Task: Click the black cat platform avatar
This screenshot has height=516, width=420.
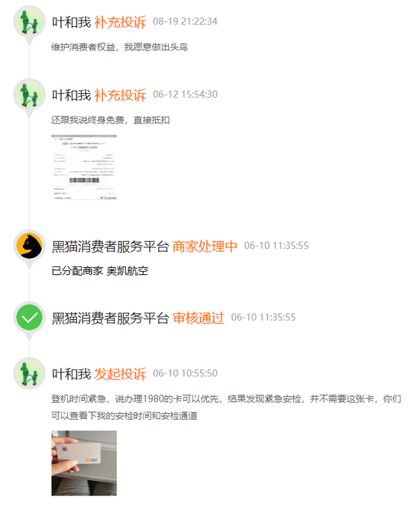Action: (29, 246)
